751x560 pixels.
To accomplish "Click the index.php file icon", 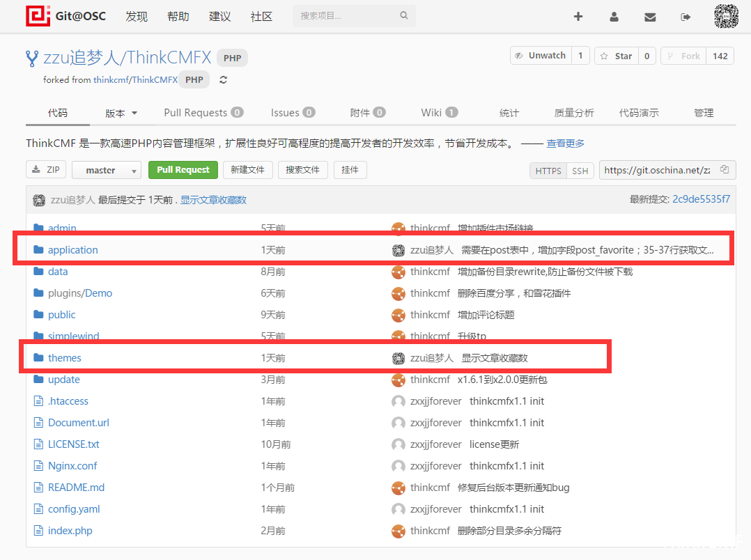I will (38, 530).
